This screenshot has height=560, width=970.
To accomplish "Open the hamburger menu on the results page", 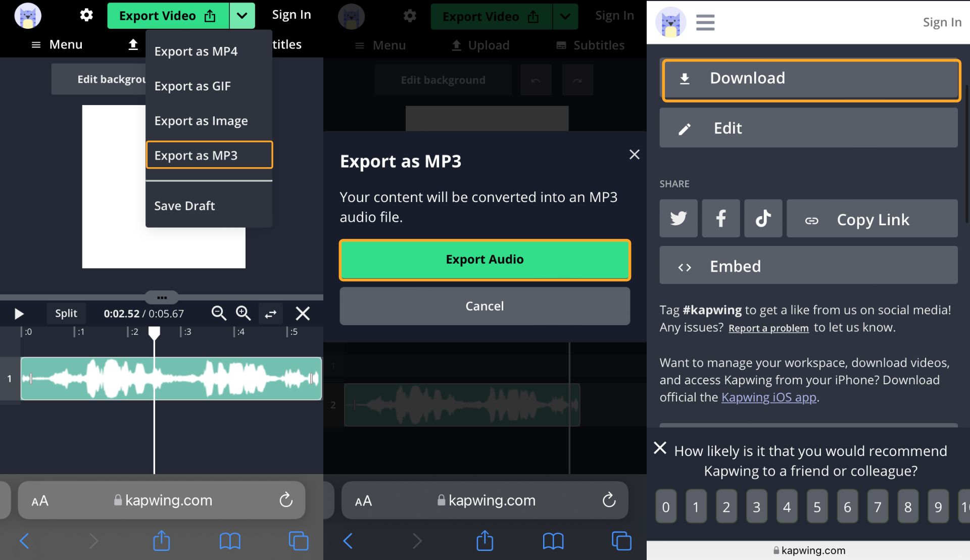I will pyautogui.click(x=705, y=22).
